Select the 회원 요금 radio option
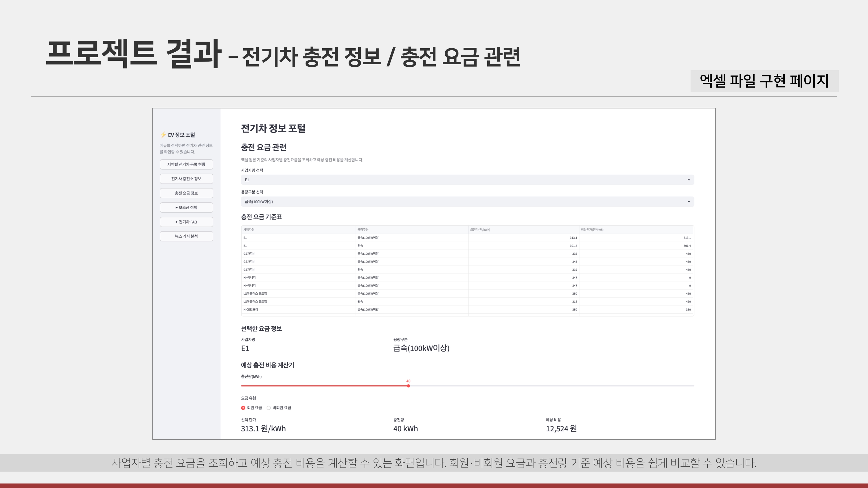 (x=243, y=408)
